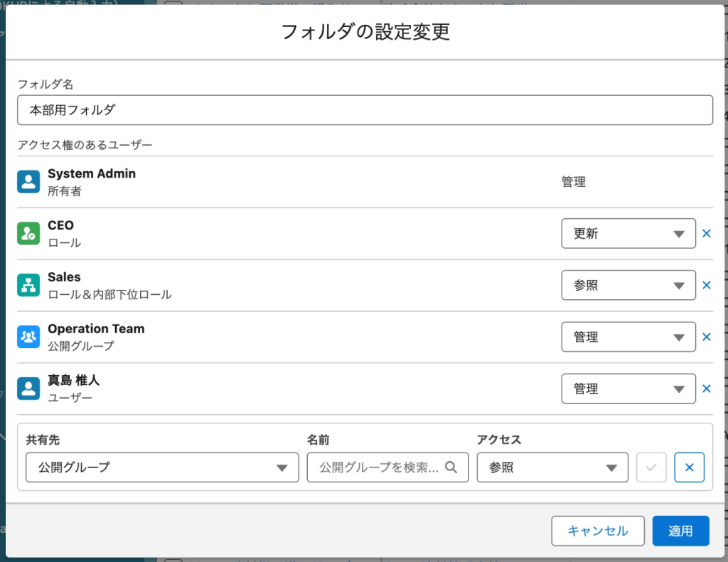Click search magnifier in 名前 field
This screenshot has width=728, height=562.
tap(451, 468)
